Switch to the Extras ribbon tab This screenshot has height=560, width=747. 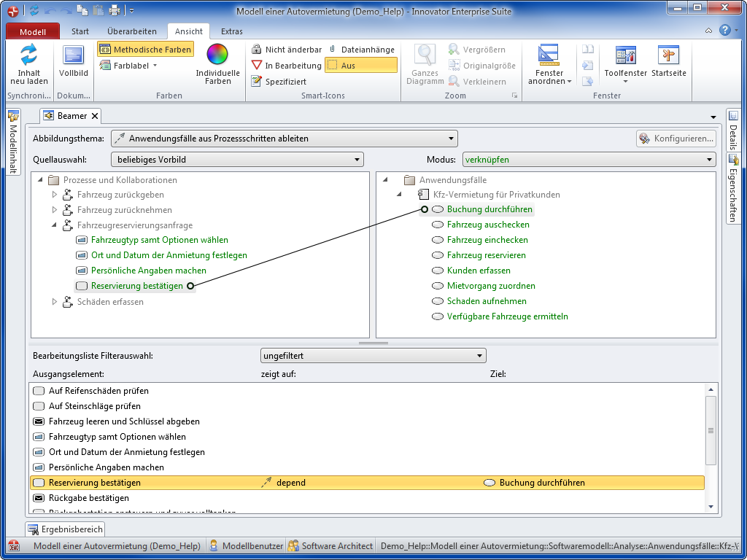coord(232,31)
